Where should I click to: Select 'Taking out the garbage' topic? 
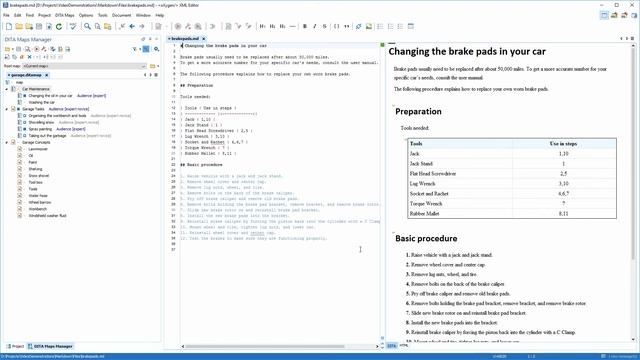(47, 136)
